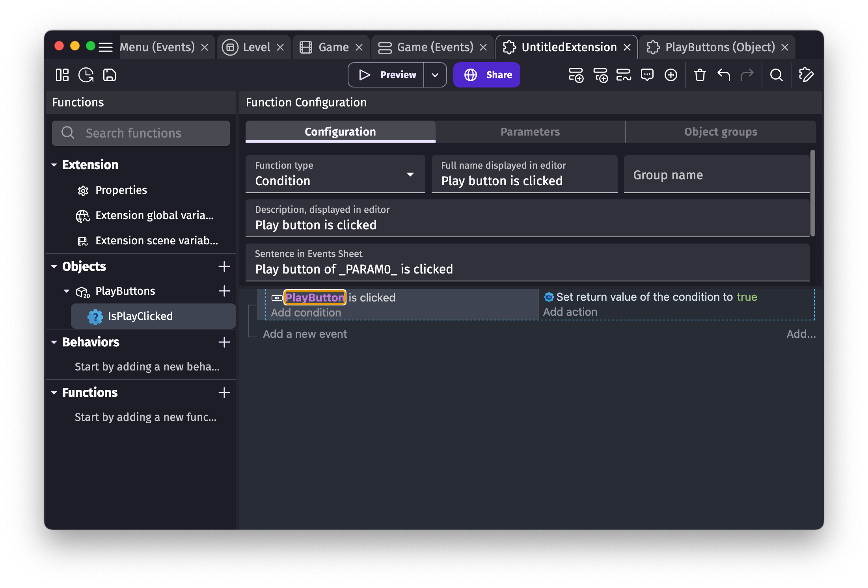Click the share button
Image resolution: width=868 pixels, height=588 pixels.
point(487,75)
